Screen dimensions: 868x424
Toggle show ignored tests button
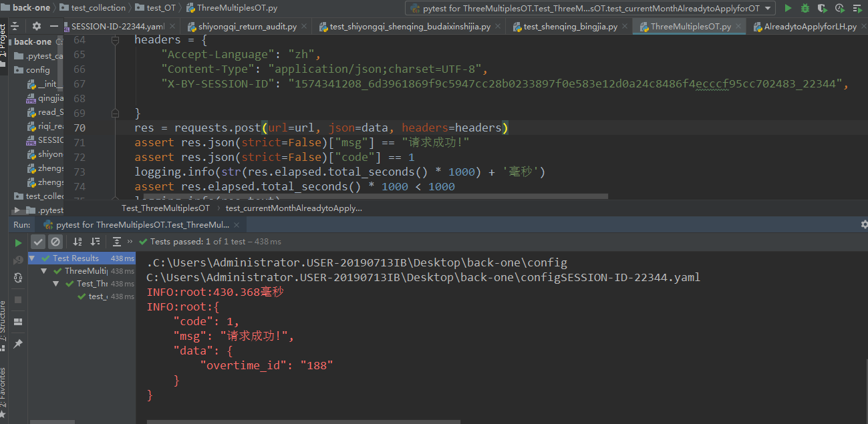pos(55,242)
